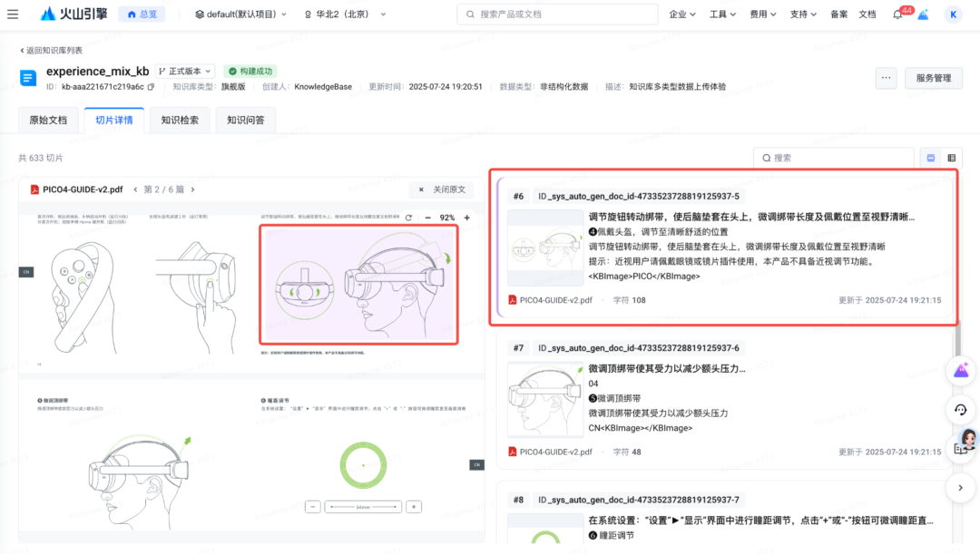Open the 企业 menu
This screenshot has height=554, width=980.
681,14
